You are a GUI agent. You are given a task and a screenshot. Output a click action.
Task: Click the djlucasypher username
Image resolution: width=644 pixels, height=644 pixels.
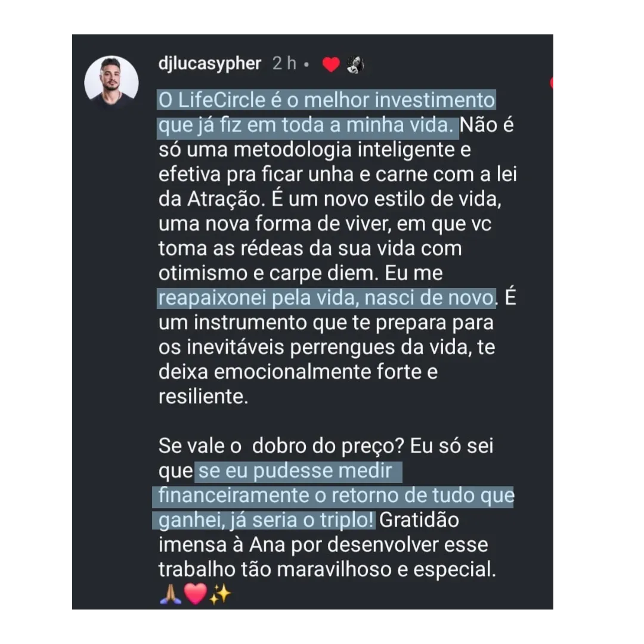coord(210,64)
